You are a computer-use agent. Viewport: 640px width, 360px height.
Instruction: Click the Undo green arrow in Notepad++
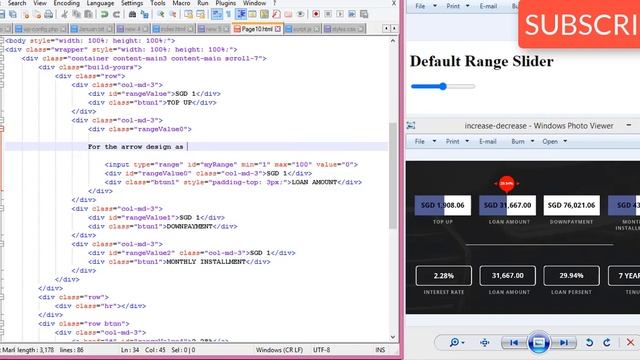[104, 14]
